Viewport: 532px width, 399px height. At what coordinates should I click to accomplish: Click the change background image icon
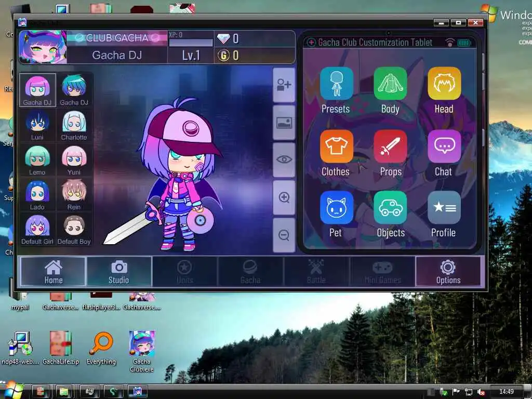[x=284, y=123]
